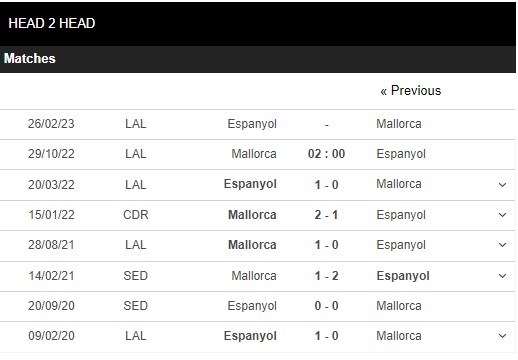Expand the 09/02/20 match chevron
The image size is (518, 360).
[502, 336]
